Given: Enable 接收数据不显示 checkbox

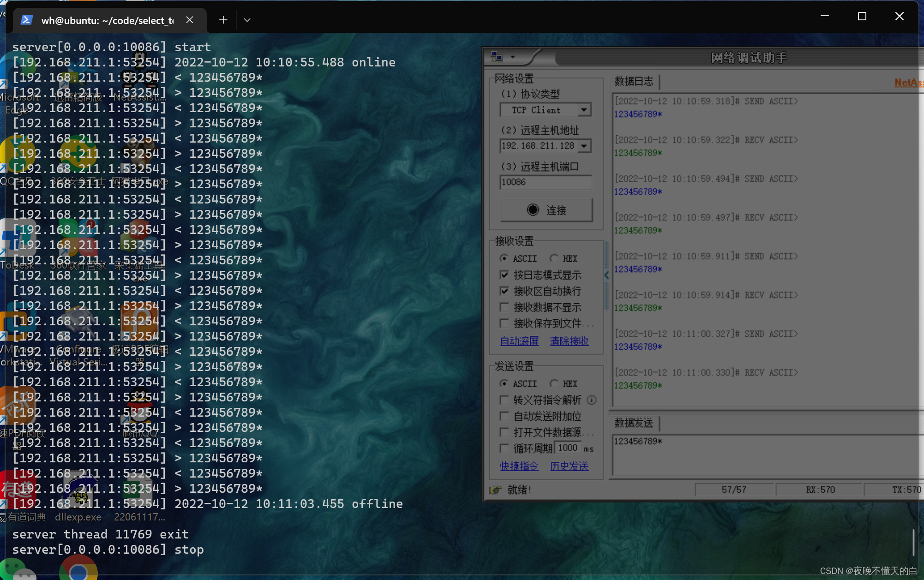Looking at the screenshot, I should [504, 307].
